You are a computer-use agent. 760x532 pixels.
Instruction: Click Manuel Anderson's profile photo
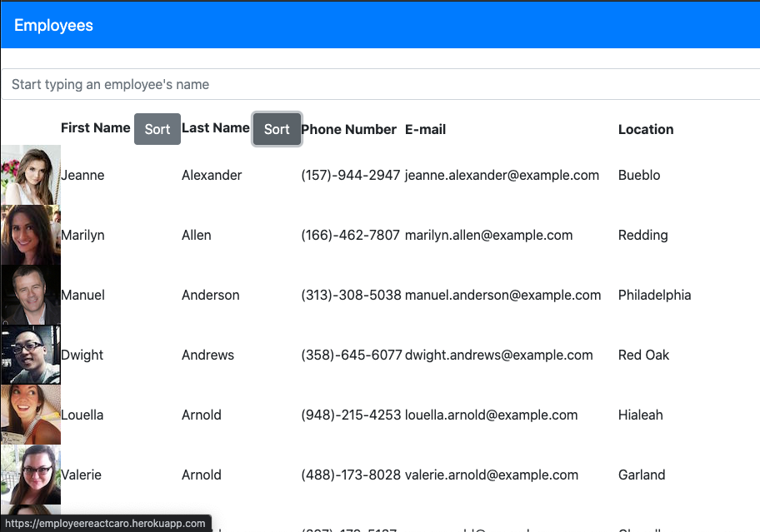click(31, 296)
